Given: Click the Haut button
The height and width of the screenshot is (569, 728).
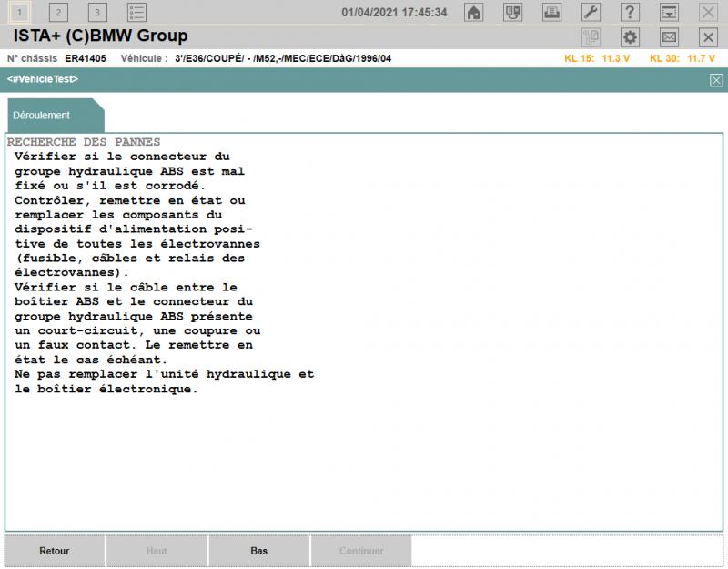Looking at the screenshot, I should click(x=157, y=551).
